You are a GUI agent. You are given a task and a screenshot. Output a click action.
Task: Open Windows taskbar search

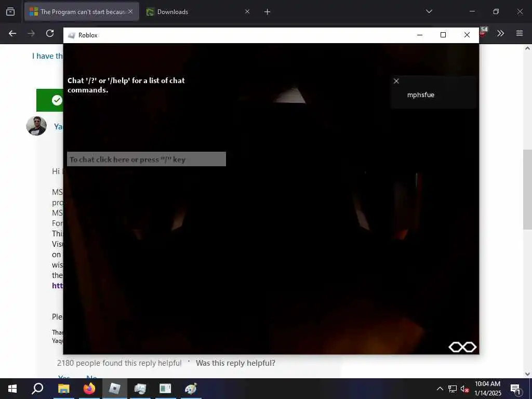point(37,389)
